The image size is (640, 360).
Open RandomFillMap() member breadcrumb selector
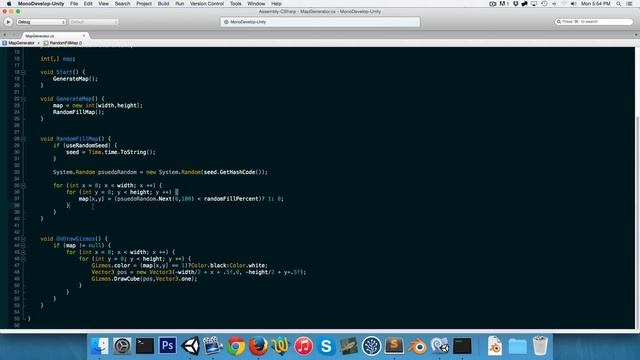pos(63,43)
